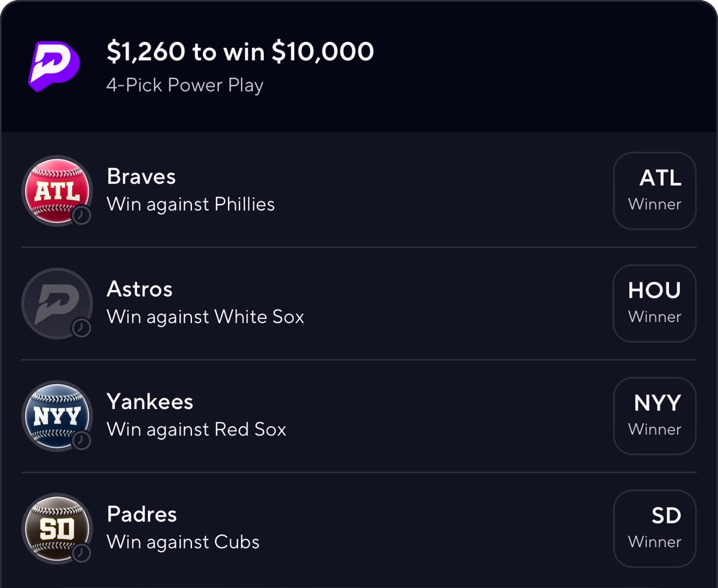Select the NYY Winner pick box
The image size is (718, 588).
pyautogui.click(x=655, y=416)
